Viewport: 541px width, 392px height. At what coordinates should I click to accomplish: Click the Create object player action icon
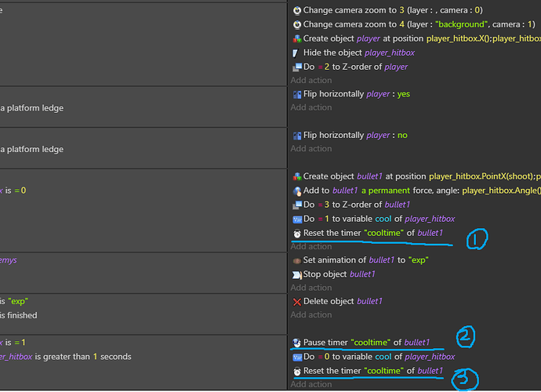coord(296,39)
